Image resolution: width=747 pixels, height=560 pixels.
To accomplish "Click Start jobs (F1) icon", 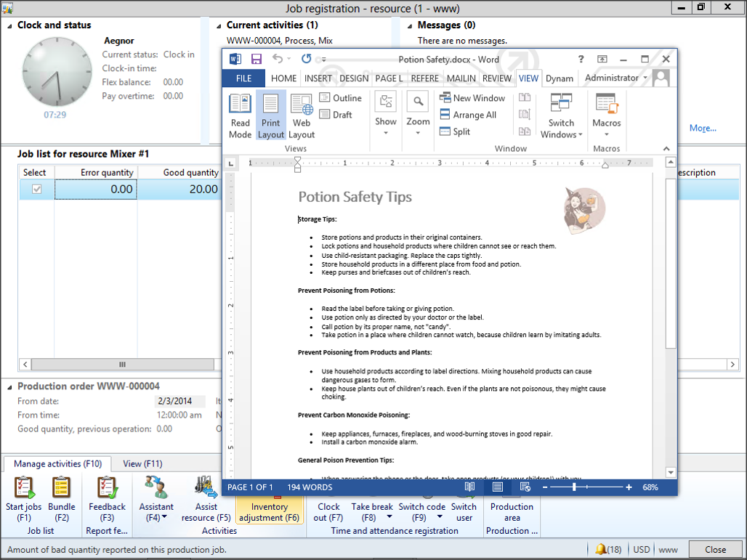I will tap(24, 498).
